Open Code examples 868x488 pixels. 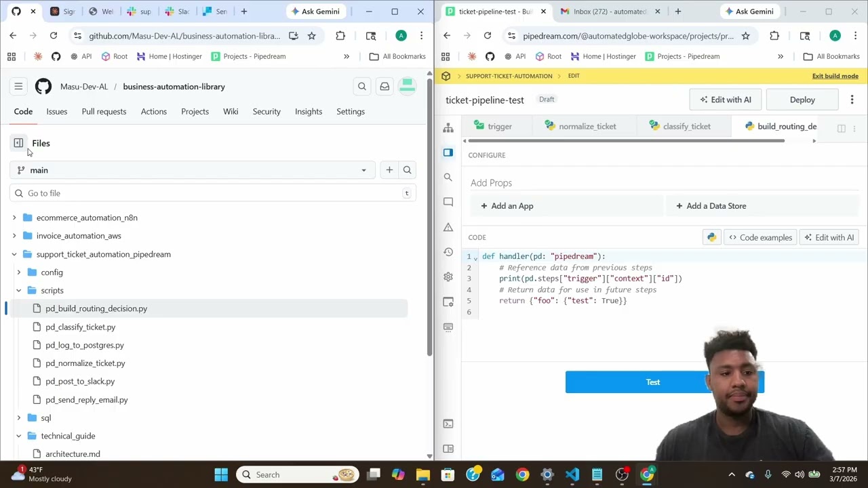pyautogui.click(x=760, y=237)
